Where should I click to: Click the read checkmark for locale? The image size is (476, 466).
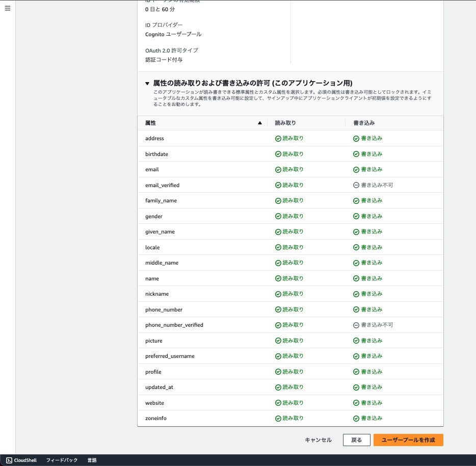click(278, 247)
